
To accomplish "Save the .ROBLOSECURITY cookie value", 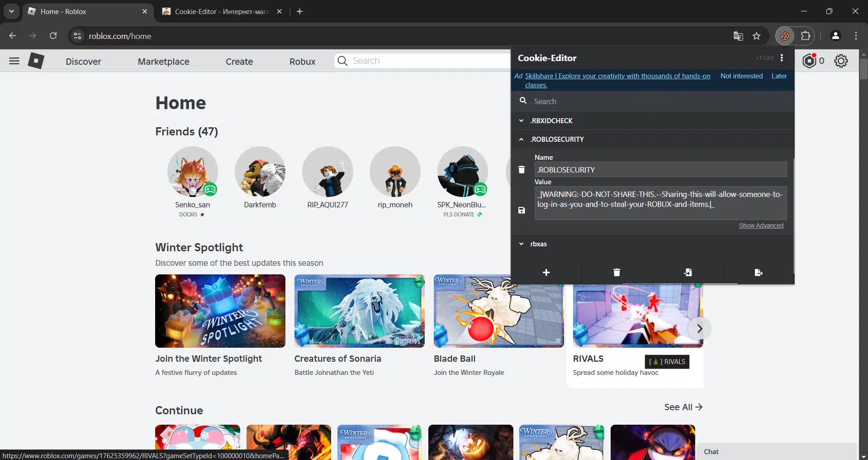I will [x=522, y=210].
